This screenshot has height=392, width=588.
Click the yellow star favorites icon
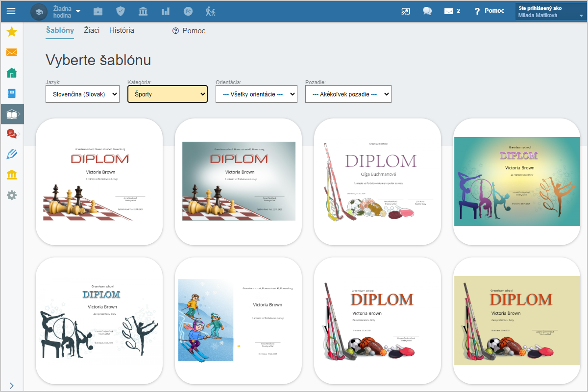click(12, 32)
